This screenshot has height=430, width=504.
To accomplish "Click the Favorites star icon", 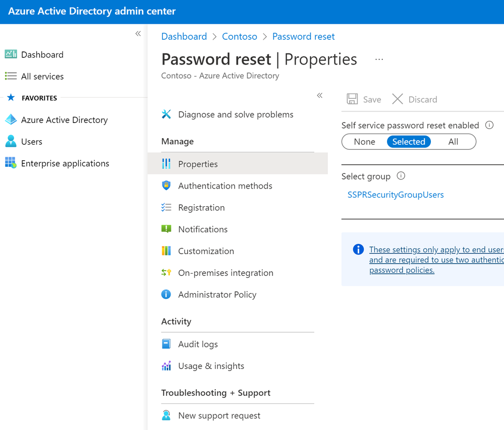I will point(11,98).
